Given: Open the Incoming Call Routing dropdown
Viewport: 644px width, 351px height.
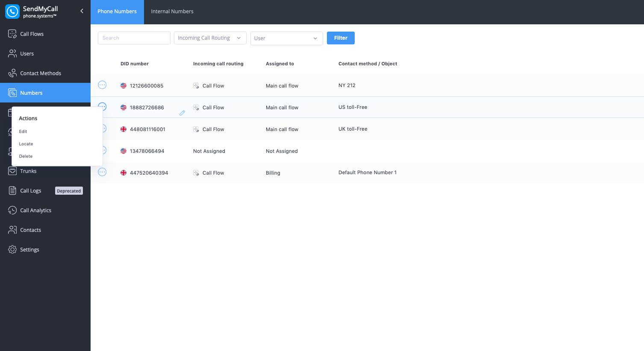Looking at the screenshot, I should tap(210, 38).
